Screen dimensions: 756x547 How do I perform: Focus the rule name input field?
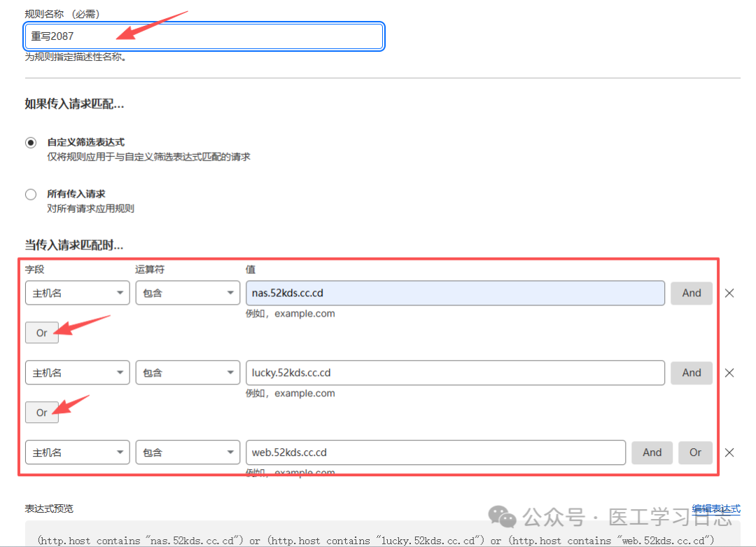pos(204,37)
